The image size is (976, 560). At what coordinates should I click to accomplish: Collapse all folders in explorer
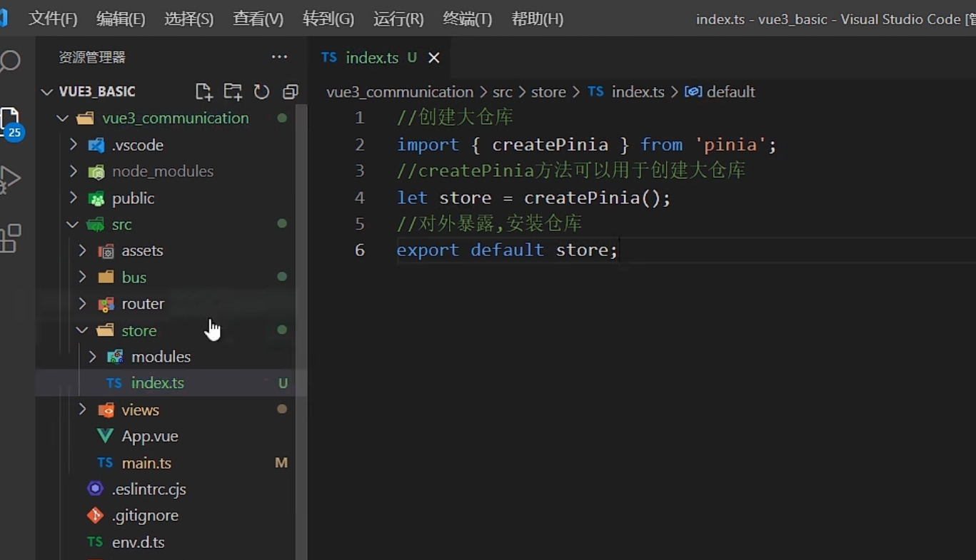tap(290, 91)
